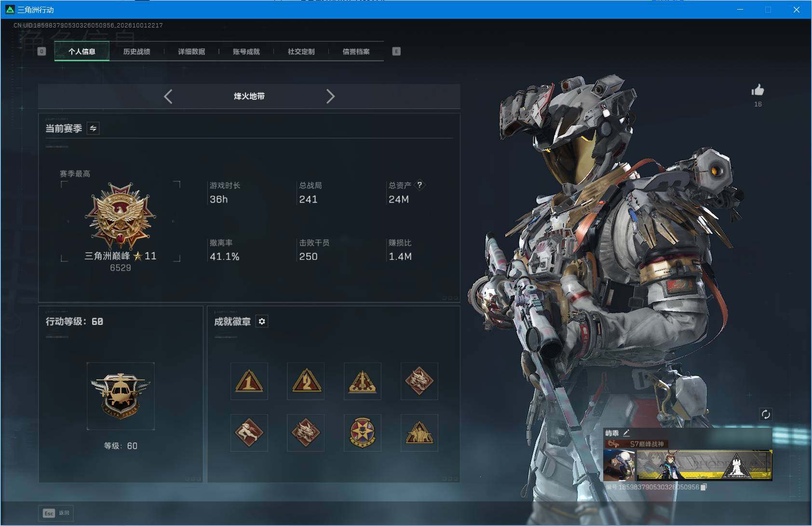This screenshot has height=526, width=812.
Task: Click the 游戏时长 value 36h
Action: (x=218, y=199)
